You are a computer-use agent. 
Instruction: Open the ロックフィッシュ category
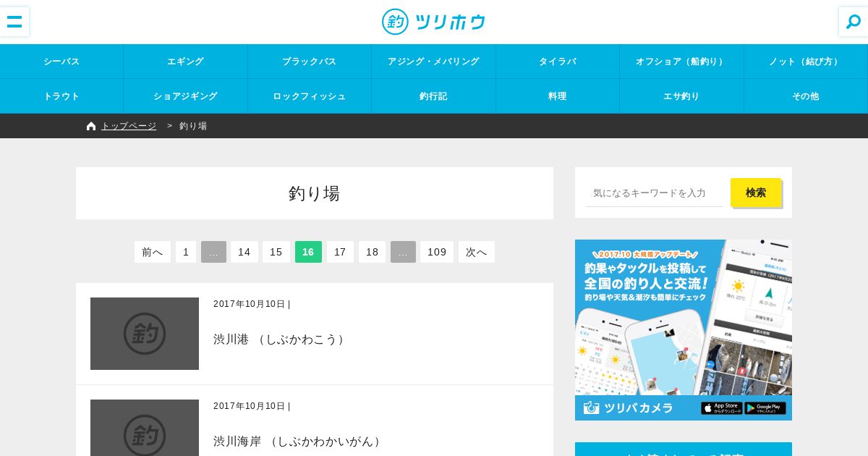(x=310, y=96)
